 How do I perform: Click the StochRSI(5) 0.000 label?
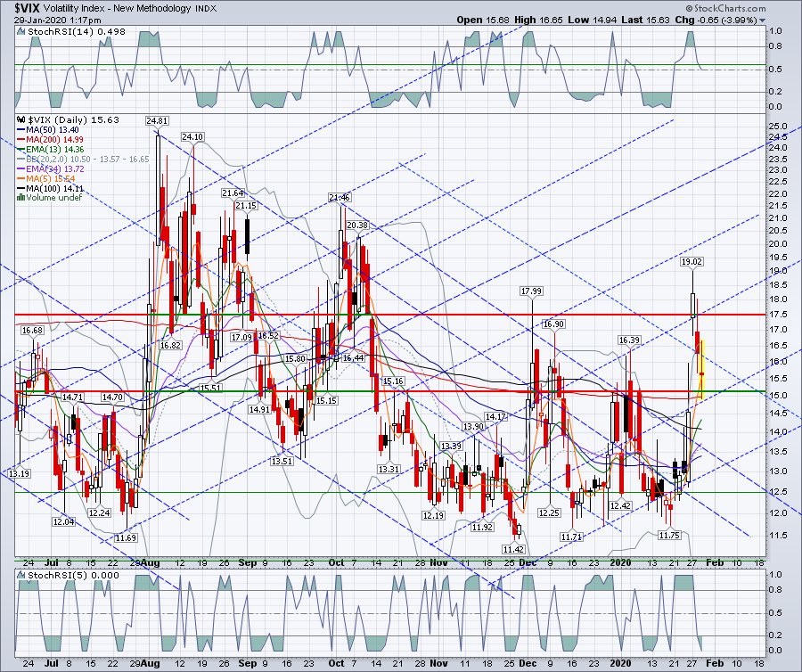point(73,576)
